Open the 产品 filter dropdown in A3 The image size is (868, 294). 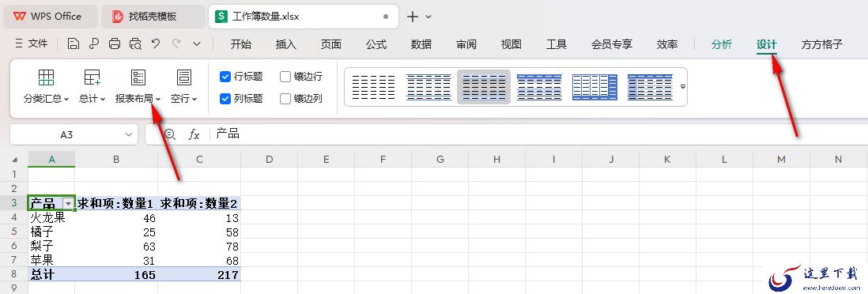(68, 203)
